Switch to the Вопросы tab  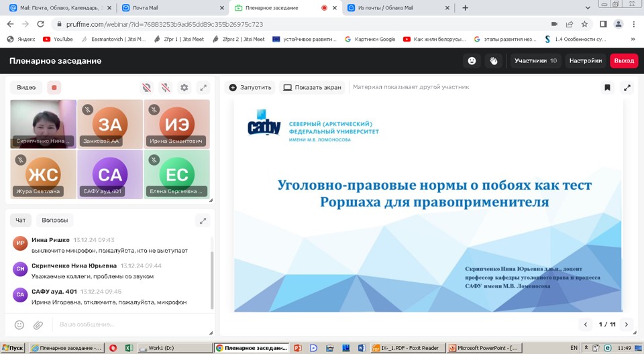[55, 220]
